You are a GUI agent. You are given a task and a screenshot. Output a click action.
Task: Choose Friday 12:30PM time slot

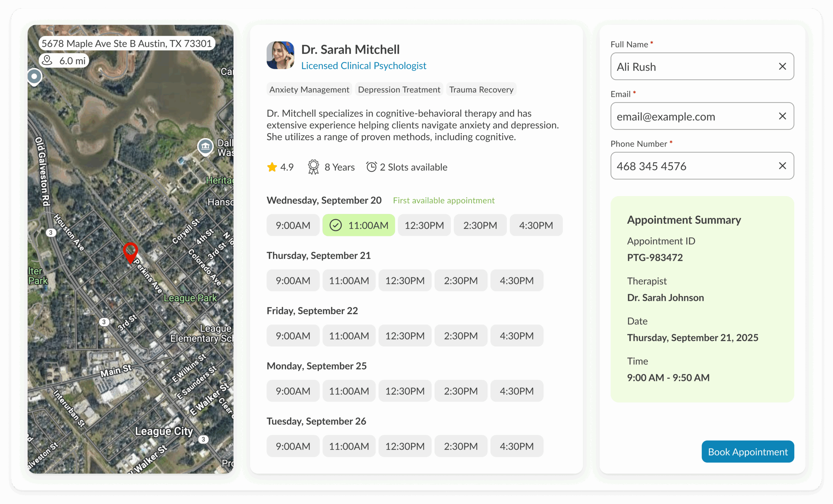pos(405,336)
